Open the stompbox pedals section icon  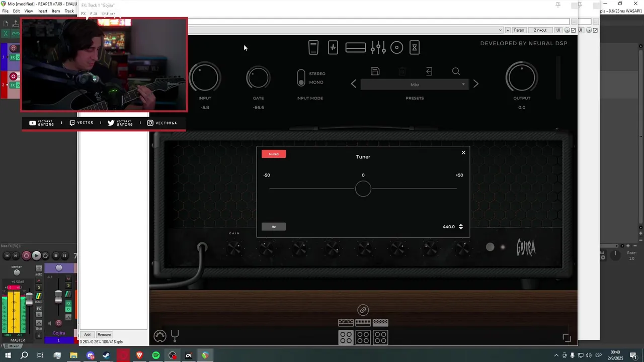pos(313,48)
